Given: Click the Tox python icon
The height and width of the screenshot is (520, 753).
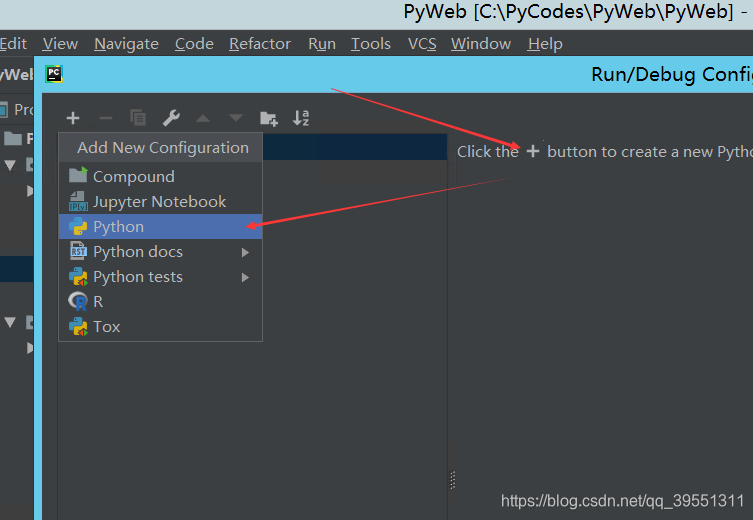Looking at the screenshot, I should point(78,327).
